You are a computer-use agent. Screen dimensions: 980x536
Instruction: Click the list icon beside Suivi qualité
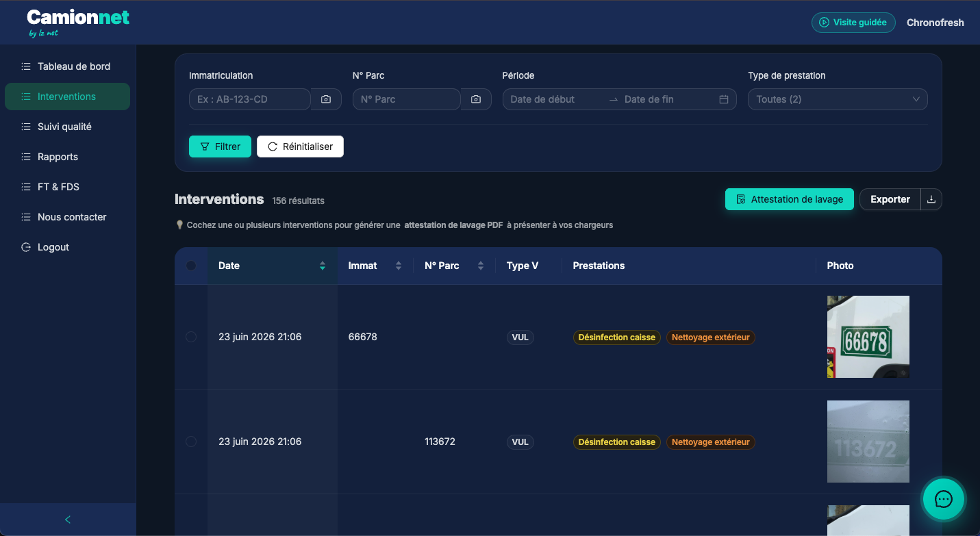pos(26,127)
